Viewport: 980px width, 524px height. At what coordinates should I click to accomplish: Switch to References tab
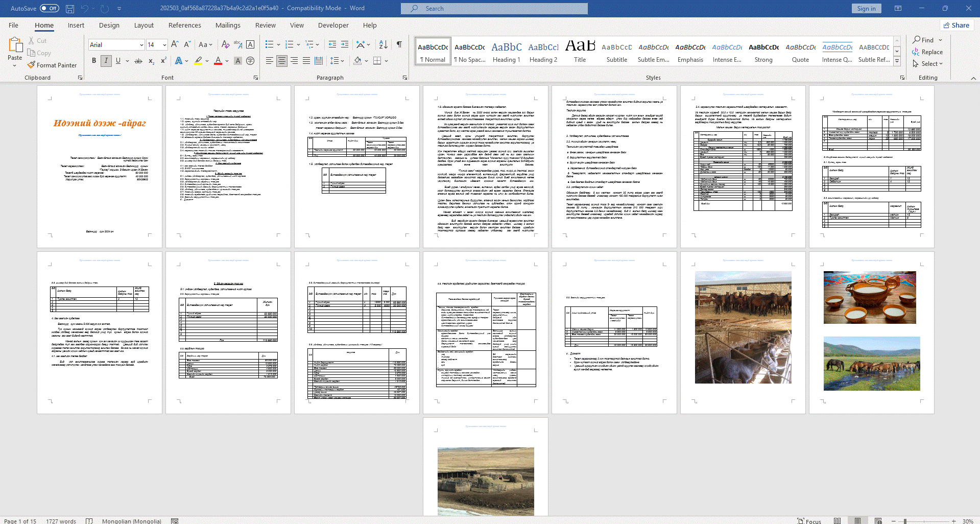click(x=185, y=25)
